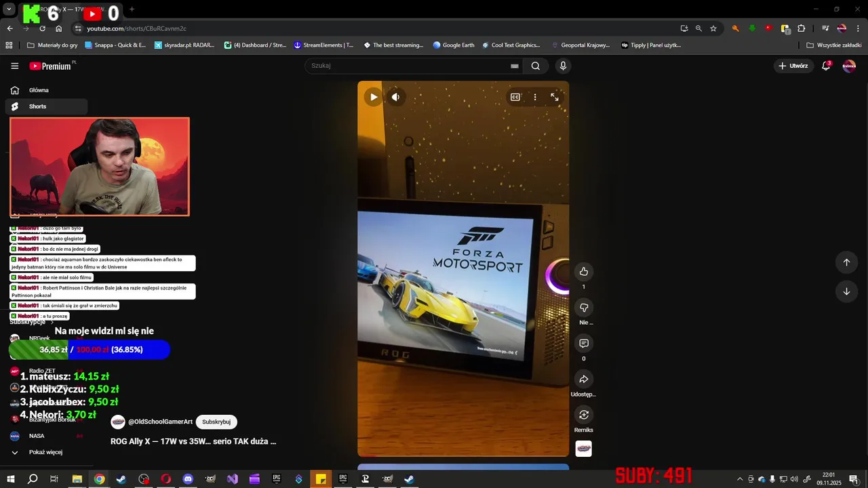The width and height of the screenshot is (868, 488).
Task: Open clock and date in taskbar
Action: (x=829, y=479)
